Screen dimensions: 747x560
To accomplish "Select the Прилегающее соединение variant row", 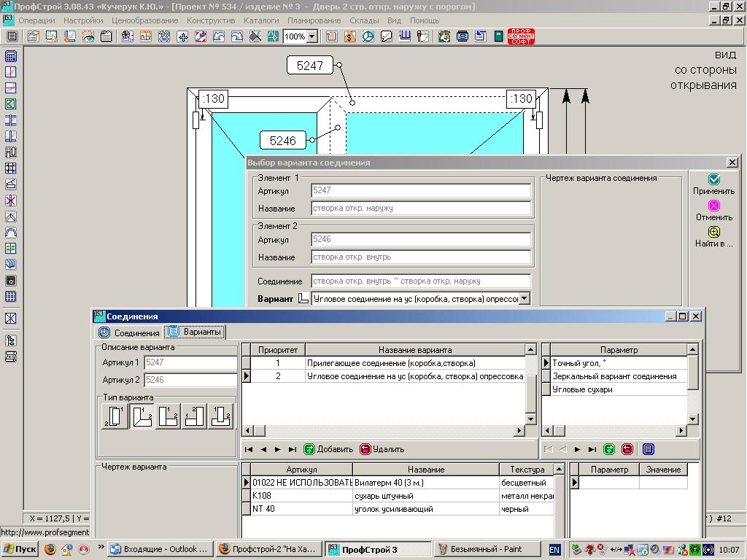I will pyautogui.click(x=391, y=363).
